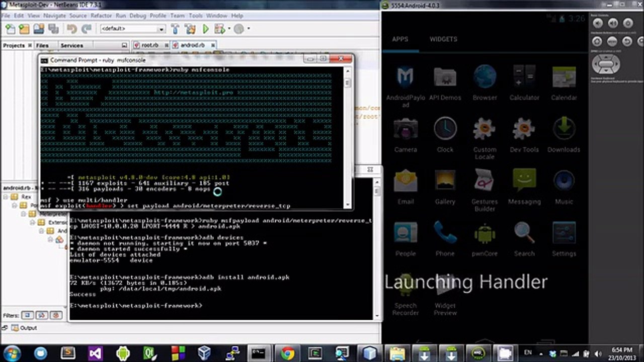Click the Undo arrow in NetBeans toolbar

click(72, 29)
